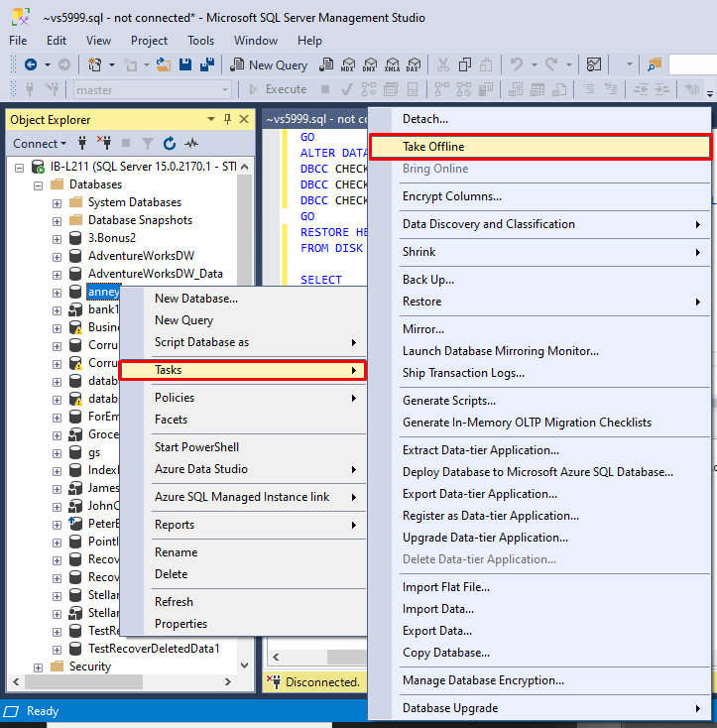Open the Shrink submenu
Viewport: 717px width, 728px height.
point(540,252)
